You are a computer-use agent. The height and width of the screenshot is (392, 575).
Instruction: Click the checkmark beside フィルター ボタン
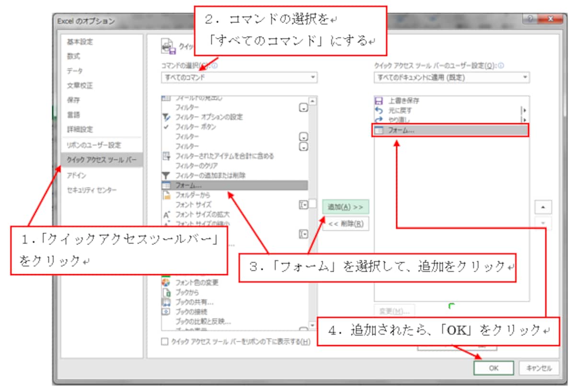[x=166, y=127]
